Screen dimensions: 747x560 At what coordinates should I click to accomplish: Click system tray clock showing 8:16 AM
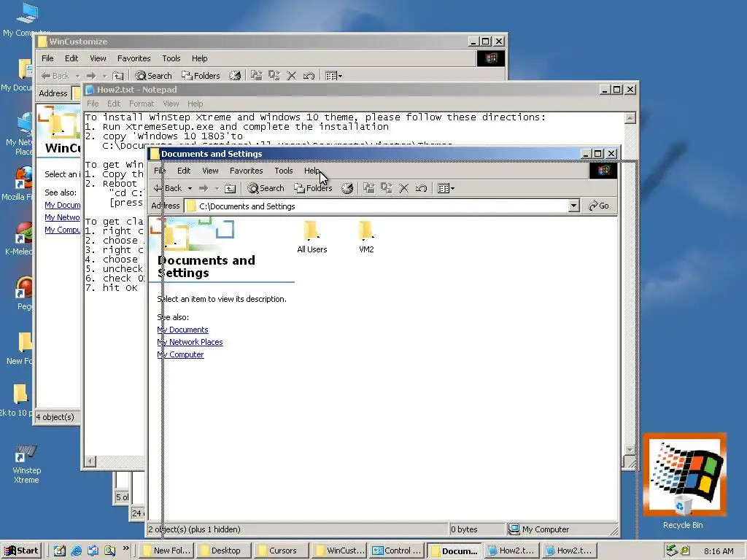[x=719, y=551]
